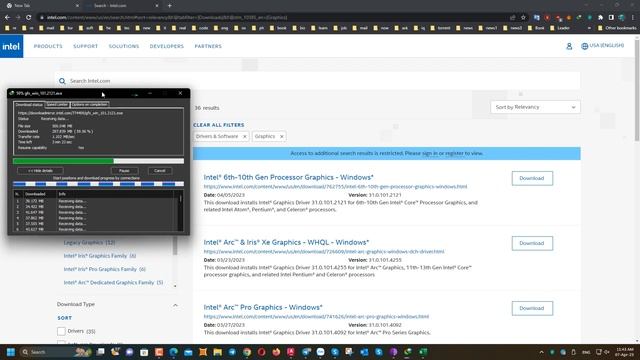
Task: Open the Windows Start menu
Action: (x=11, y=352)
